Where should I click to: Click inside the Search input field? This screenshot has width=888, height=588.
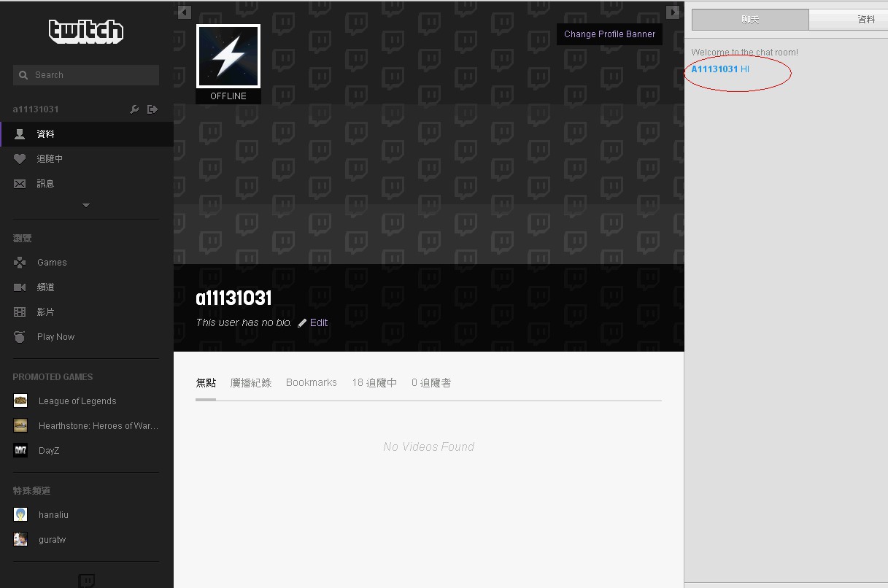tap(86, 75)
